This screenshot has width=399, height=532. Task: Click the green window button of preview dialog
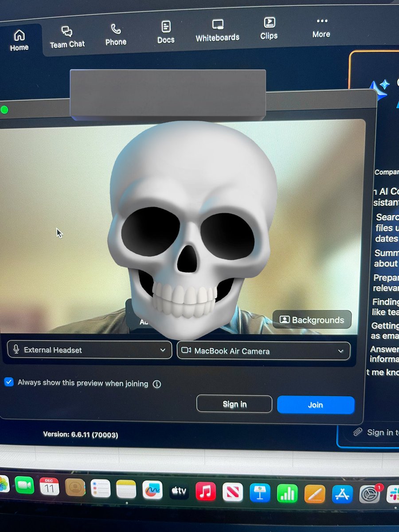click(4, 110)
